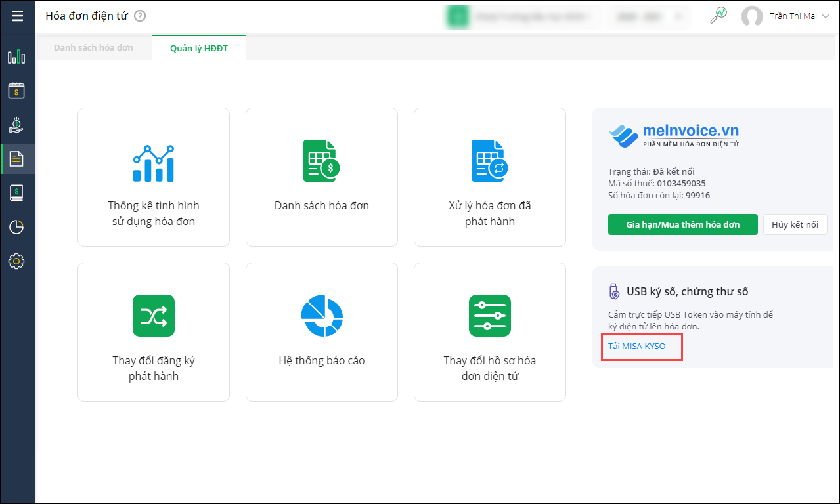The height and width of the screenshot is (504, 840).
Task: Click the Hóa đơn điện tử page title
Action: [87, 16]
